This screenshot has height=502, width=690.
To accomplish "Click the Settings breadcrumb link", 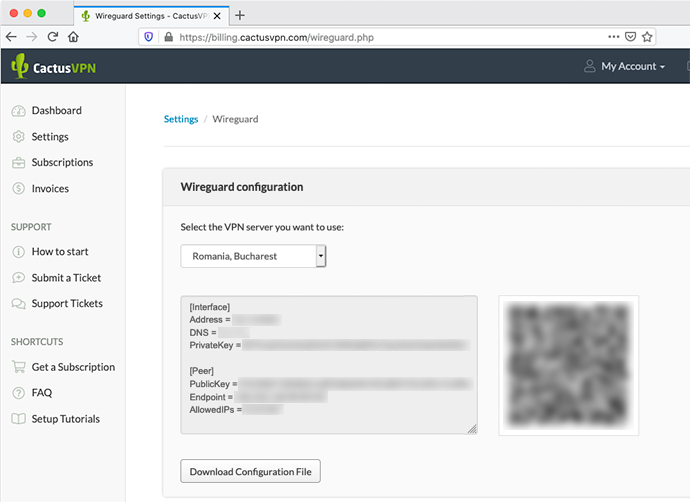I will click(x=181, y=119).
